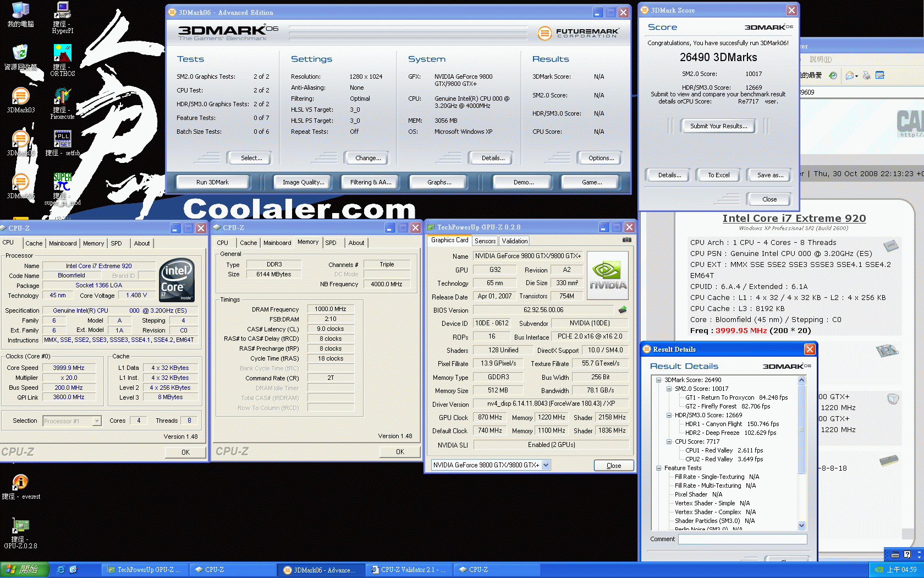924x578 pixels.
Task: Click the browser mail envelope icon
Action: pos(850,75)
